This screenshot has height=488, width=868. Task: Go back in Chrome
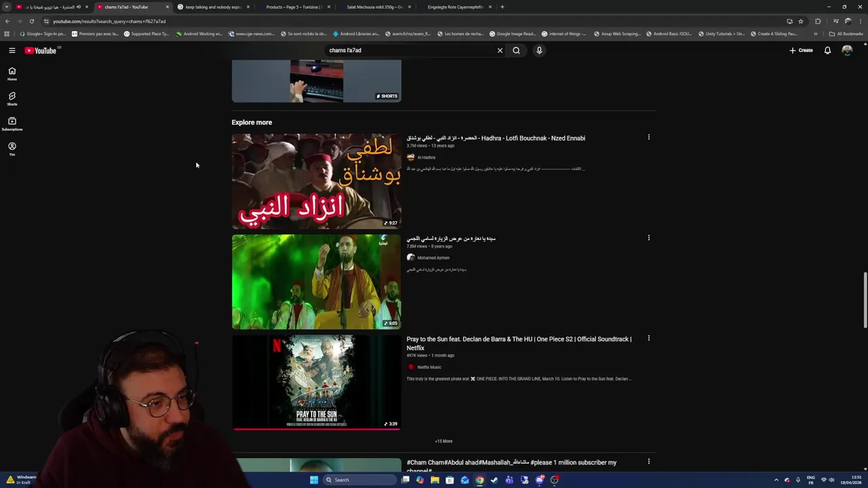tap(7, 21)
